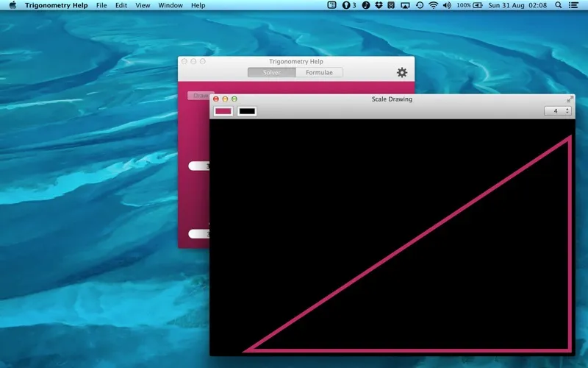Switch to the Solver segment
This screenshot has height=368, width=588.
[272, 72]
